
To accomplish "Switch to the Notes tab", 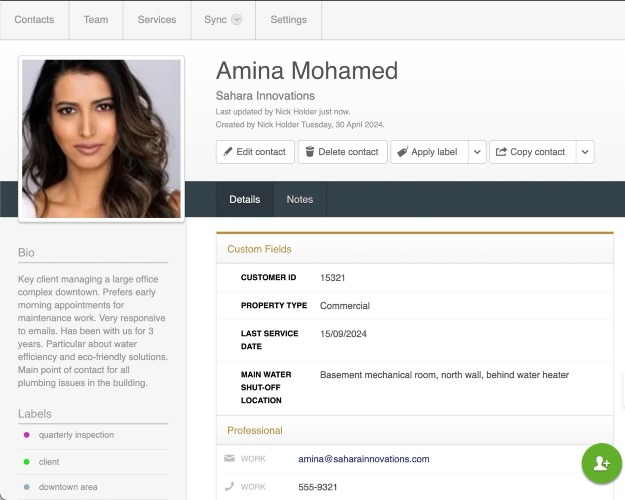I will tap(300, 199).
